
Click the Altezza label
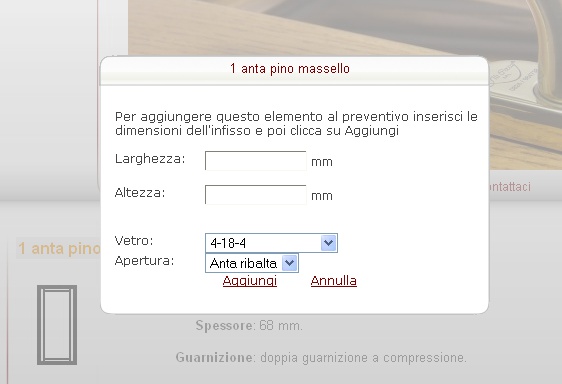(140, 193)
